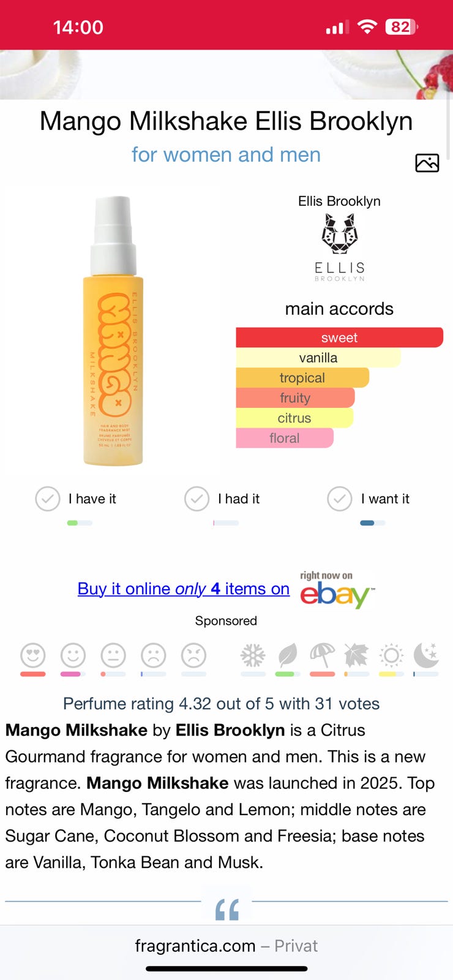Toggle the "I want it" checkbox
The height and width of the screenshot is (980, 453).
340,499
